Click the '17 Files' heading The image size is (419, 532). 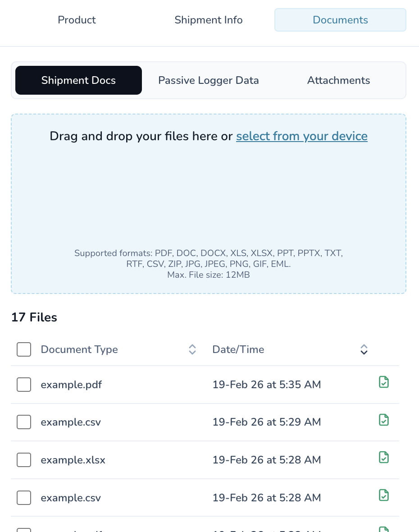[34, 317]
